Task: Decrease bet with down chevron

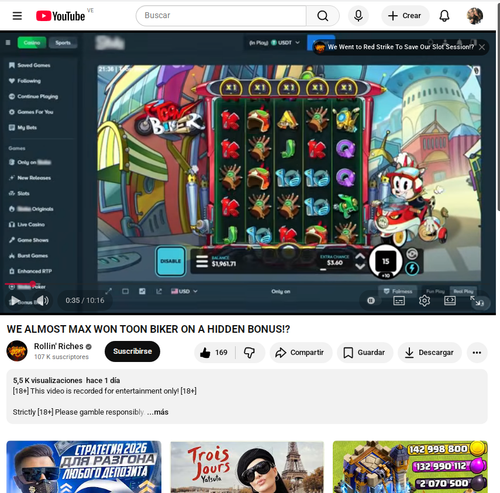Action: 360,266
